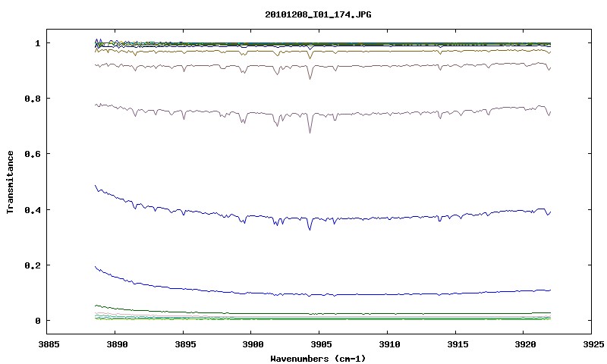
Task: Click the x-axis tick label 3895
Action: click(184, 344)
